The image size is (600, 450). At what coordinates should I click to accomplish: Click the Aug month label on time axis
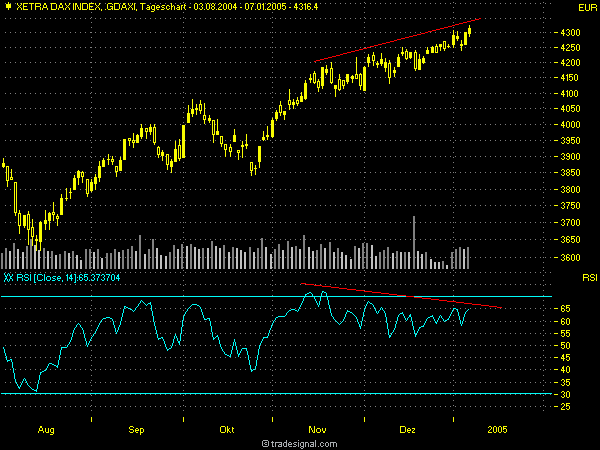click(46, 430)
